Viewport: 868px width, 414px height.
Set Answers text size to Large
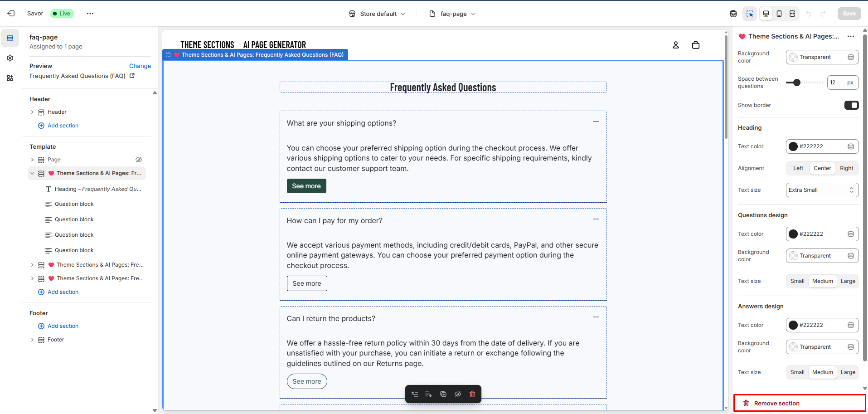[848, 372]
